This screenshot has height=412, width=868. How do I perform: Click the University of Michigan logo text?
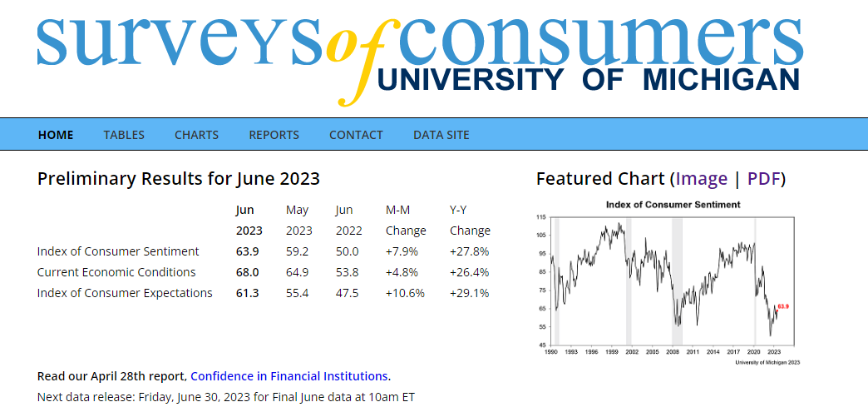tap(588, 81)
